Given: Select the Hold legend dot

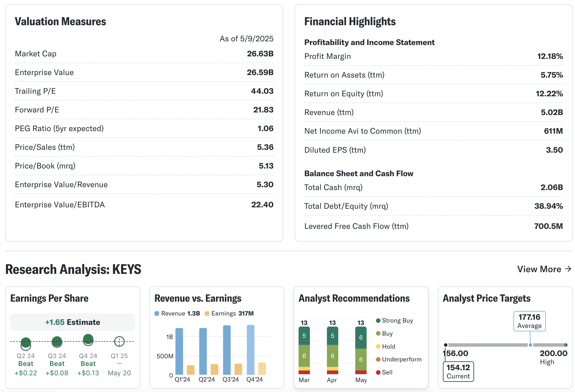Looking at the screenshot, I should [378, 346].
